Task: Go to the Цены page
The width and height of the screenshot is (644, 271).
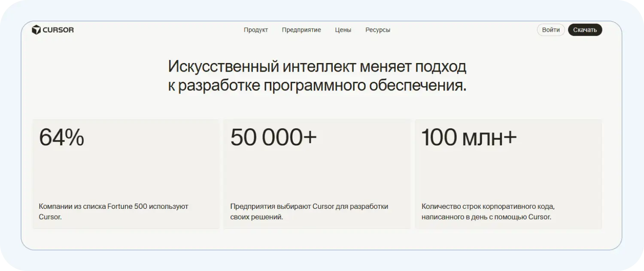Action: pyautogui.click(x=343, y=30)
